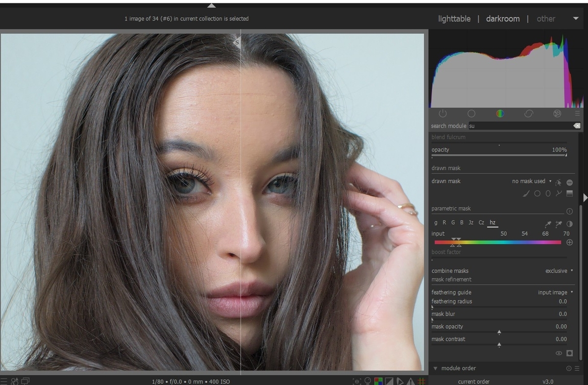
Task: Reset module order parameters icon
Action: [569, 368]
